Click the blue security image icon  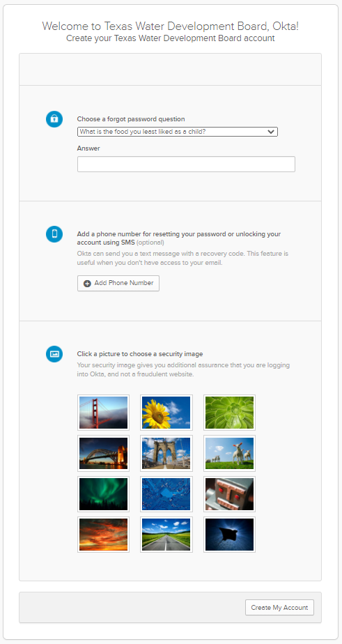coord(54,353)
